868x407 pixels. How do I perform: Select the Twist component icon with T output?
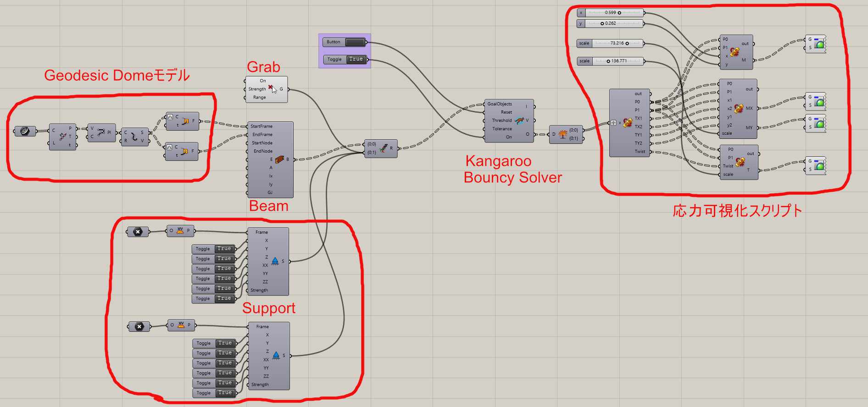point(740,162)
